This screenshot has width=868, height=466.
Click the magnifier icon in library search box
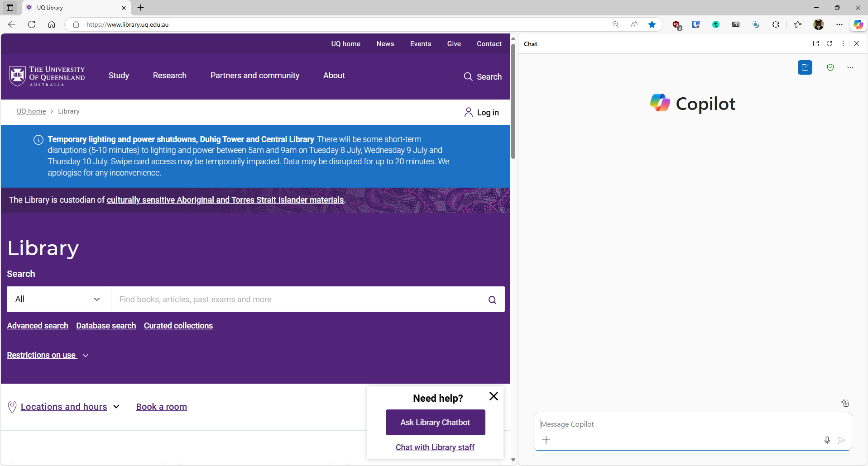[x=492, y=300]
